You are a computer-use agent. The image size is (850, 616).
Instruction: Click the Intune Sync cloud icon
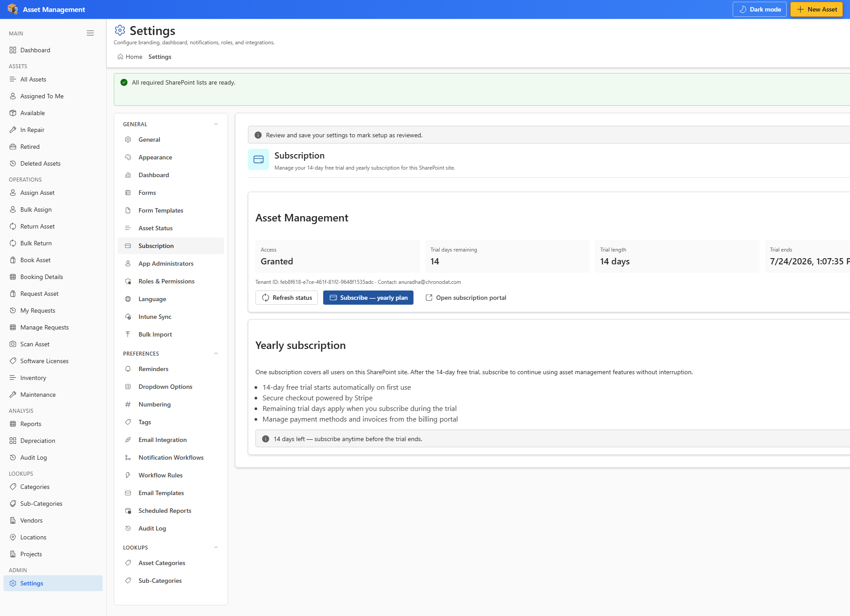point(128,317)
